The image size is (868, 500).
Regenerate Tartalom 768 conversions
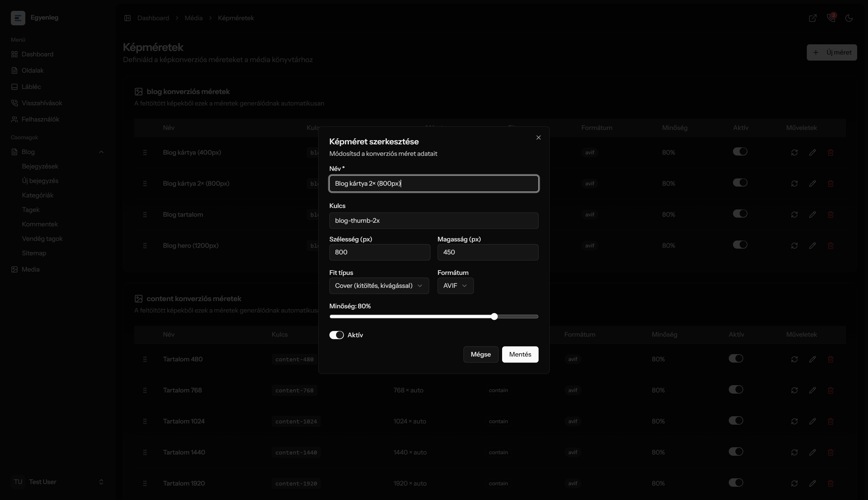pyautogui.click(x=794, y=391)
